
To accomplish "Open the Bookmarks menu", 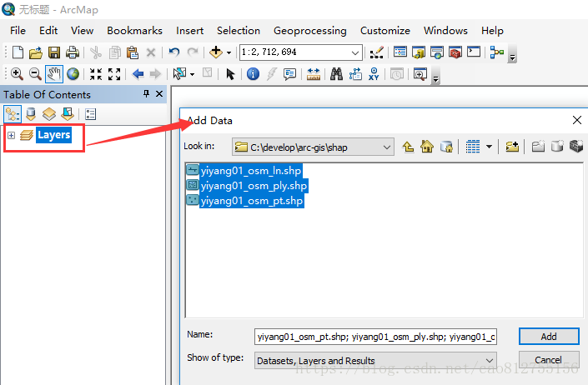I will pos(134,30).
